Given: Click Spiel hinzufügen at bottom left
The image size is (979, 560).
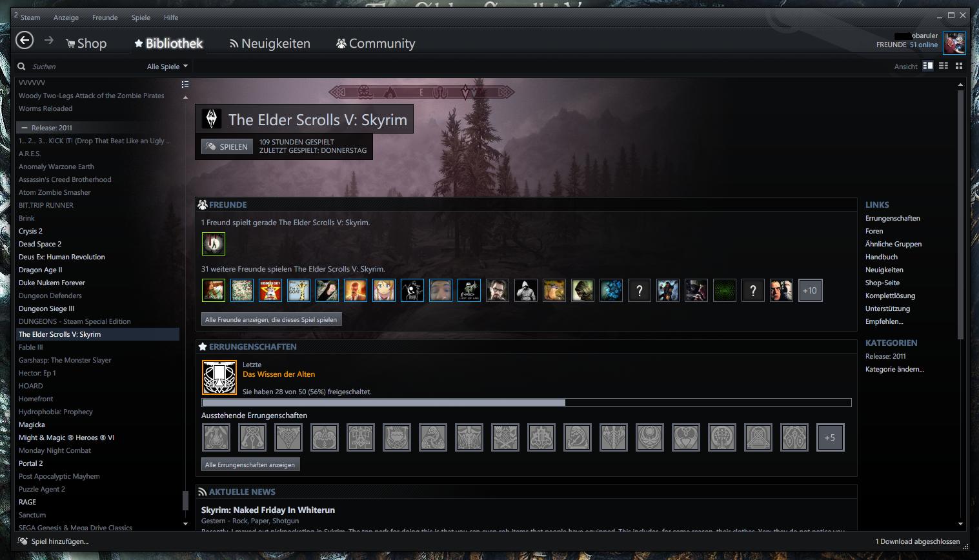Looking at the screenshot, I should click(x=59, y=541).
